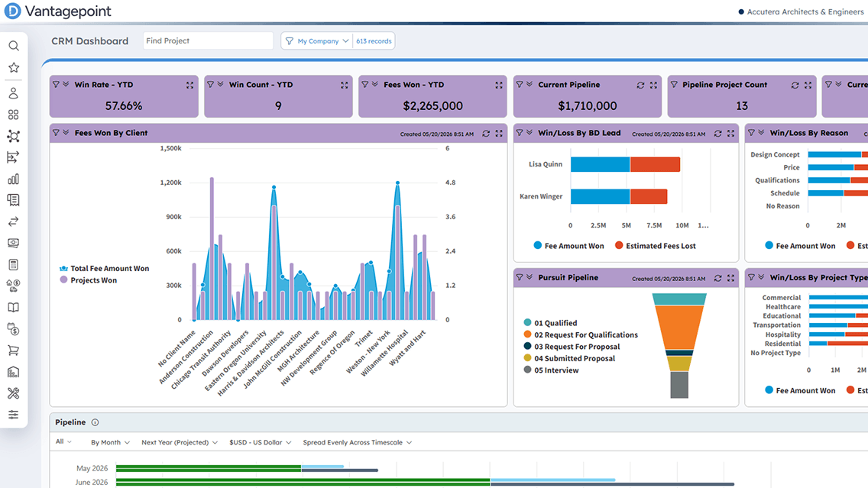The image size is (868, 488).
Task: Click the info icon beside Pipeline heading
Action: coord(96,422)
